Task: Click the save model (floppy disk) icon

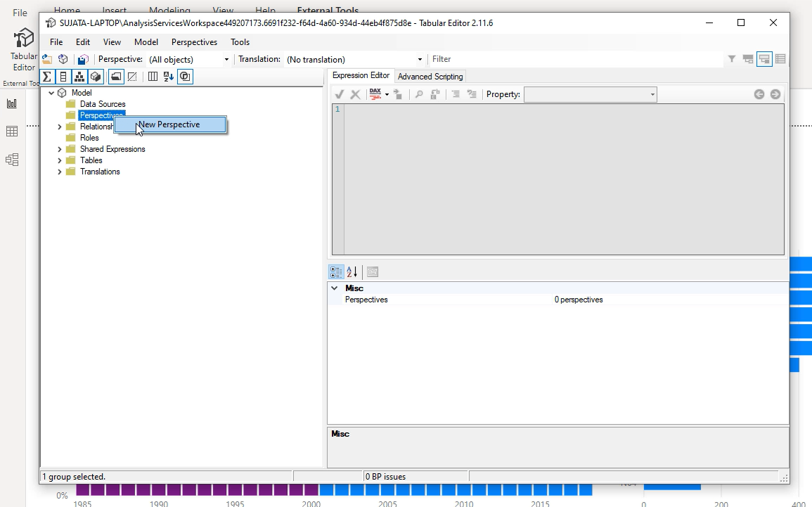Action: coord(82,60)
